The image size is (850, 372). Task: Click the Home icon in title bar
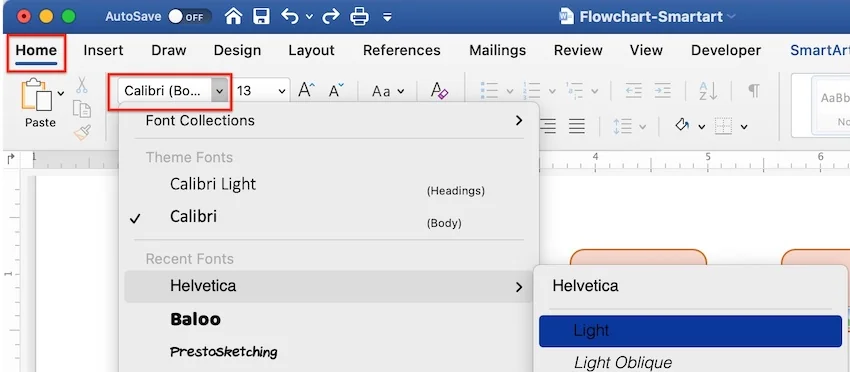point(234,16)
